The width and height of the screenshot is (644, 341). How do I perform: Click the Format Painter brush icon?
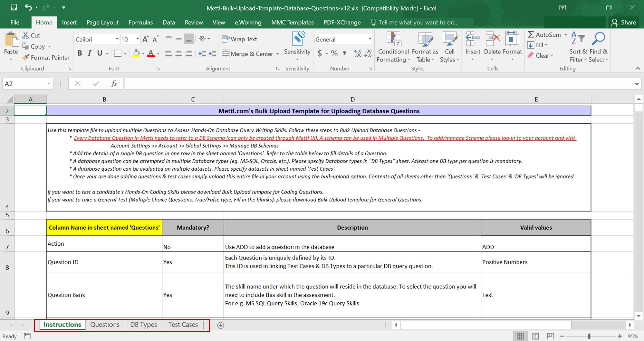tap(26, 57)
